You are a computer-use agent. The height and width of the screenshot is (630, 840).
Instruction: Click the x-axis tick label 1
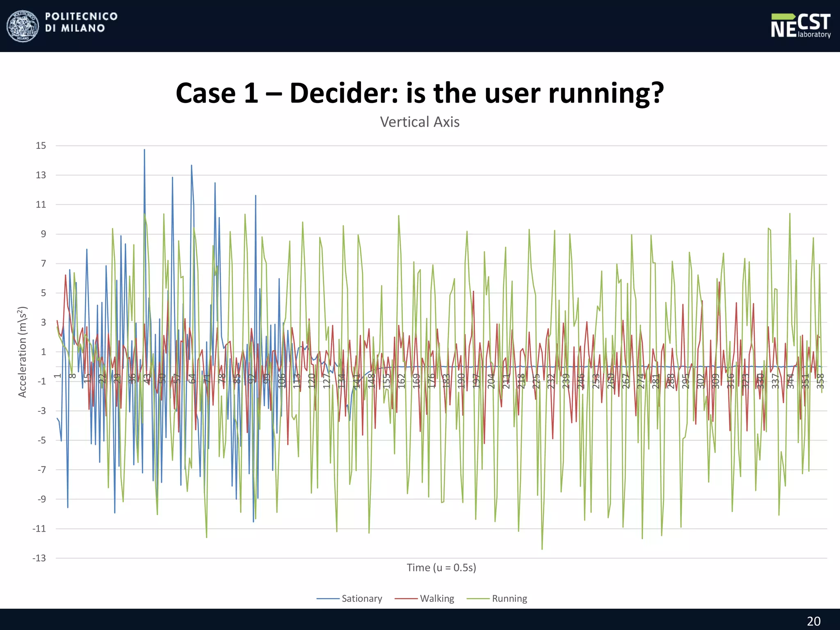click(58, 376)
